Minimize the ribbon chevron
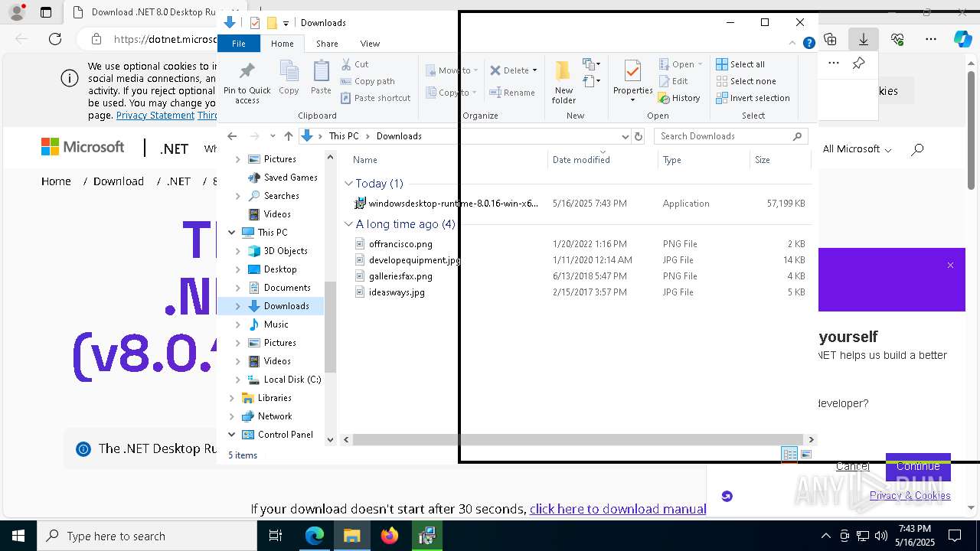This screenshot has width=980, height=551. (x=792, y=43)
